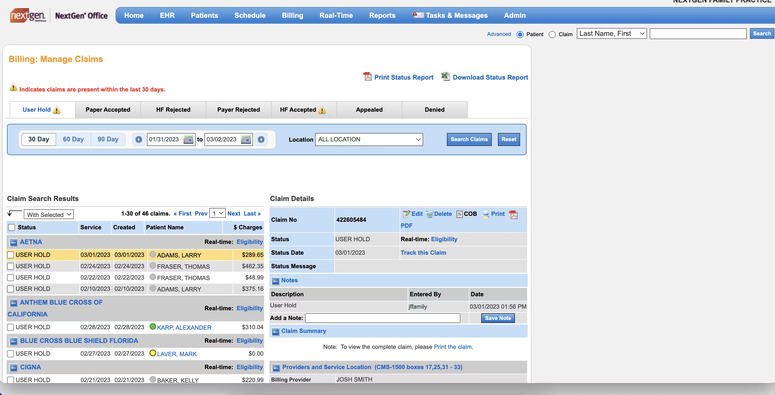Collapse the AETNA claims group
Image resolution: width=775 pixels, height=395 pixels.
(13, 242)
